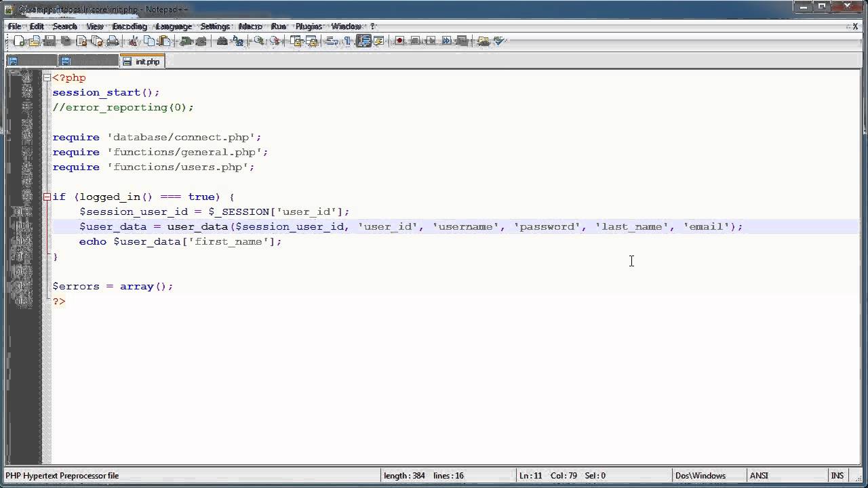
Task: Click the Undo toolbar icon
Action: [185, 41]
